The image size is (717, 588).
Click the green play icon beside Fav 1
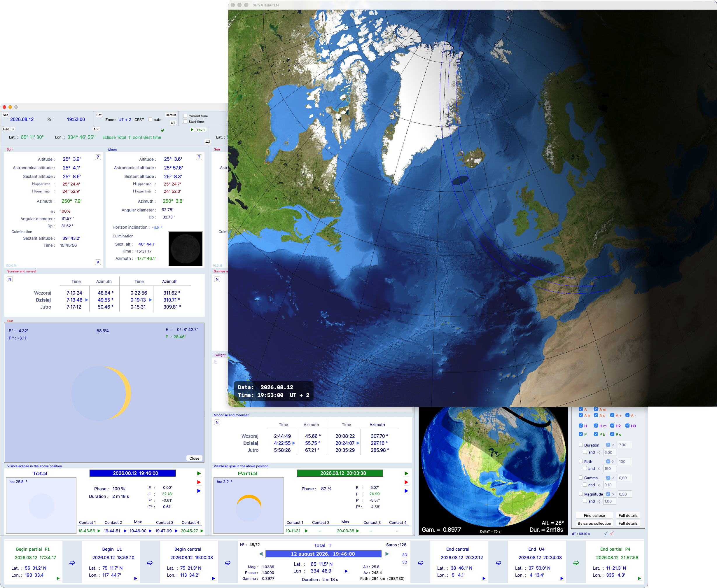coord(192,130)
